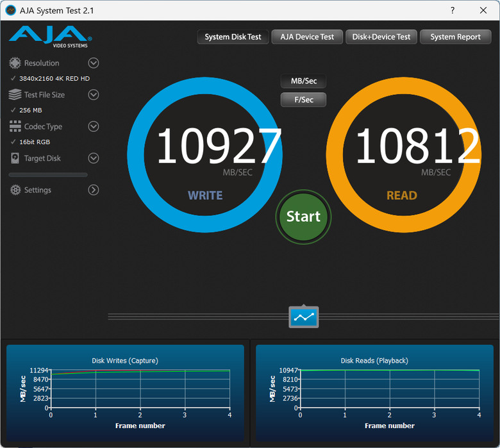Screen dimensions: 500x448
Task: Switch to AJA Device Test tab
Action: (307, 37)
